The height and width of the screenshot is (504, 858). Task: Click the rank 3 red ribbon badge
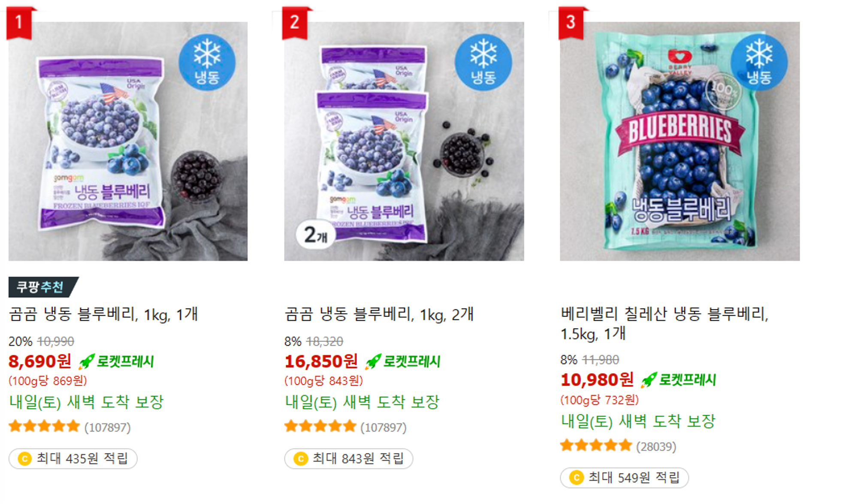(x=571, y=23)
